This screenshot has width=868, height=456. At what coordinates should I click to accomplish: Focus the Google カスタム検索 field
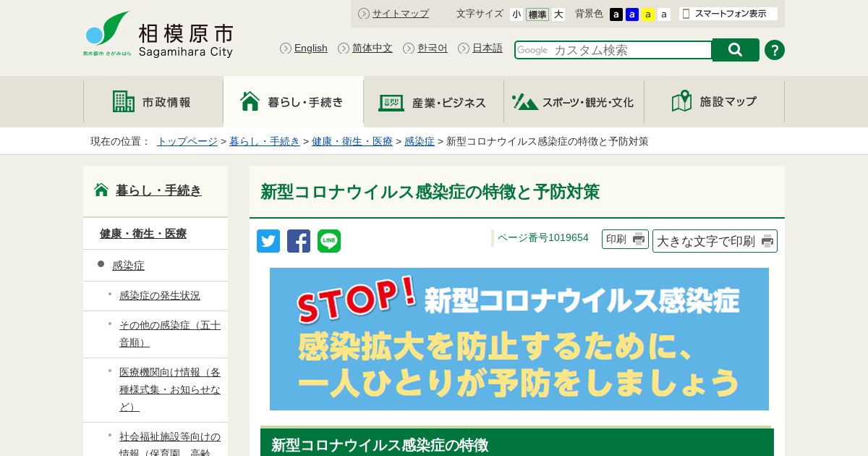coord(613,50)
